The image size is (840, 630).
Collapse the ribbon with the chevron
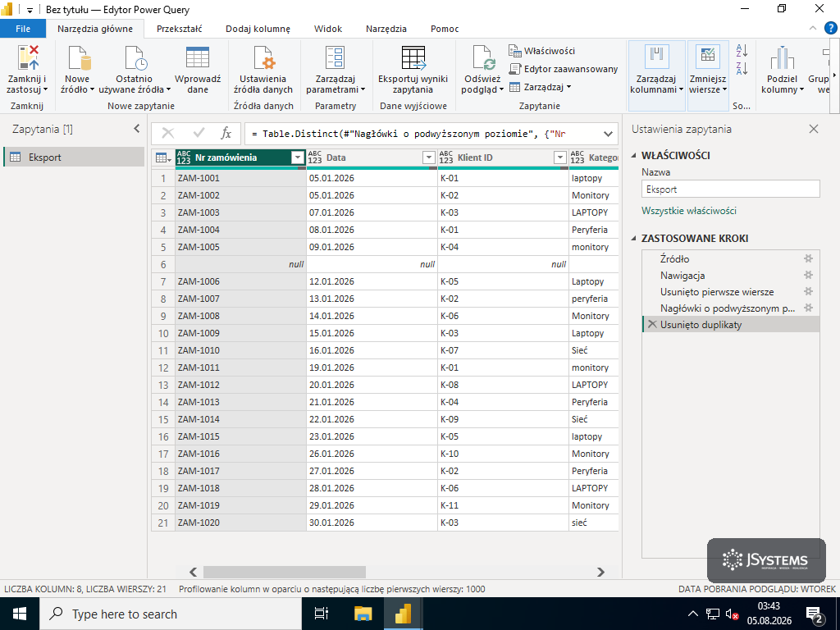point(813,28)
